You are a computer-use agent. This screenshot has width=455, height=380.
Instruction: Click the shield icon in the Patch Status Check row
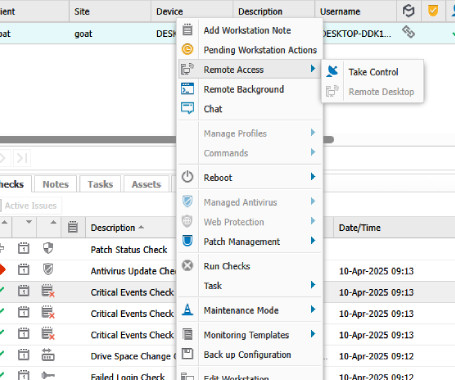pyautogui.click(x=48, y=248)
